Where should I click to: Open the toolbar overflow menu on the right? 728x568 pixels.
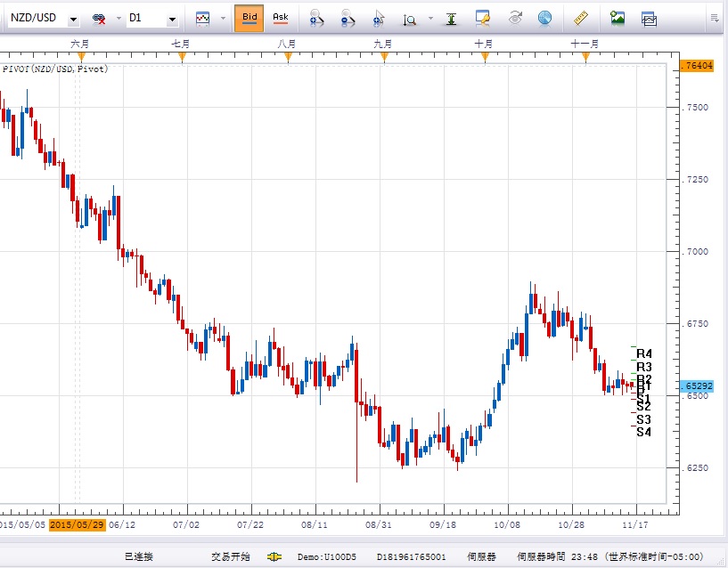[715, 18]
